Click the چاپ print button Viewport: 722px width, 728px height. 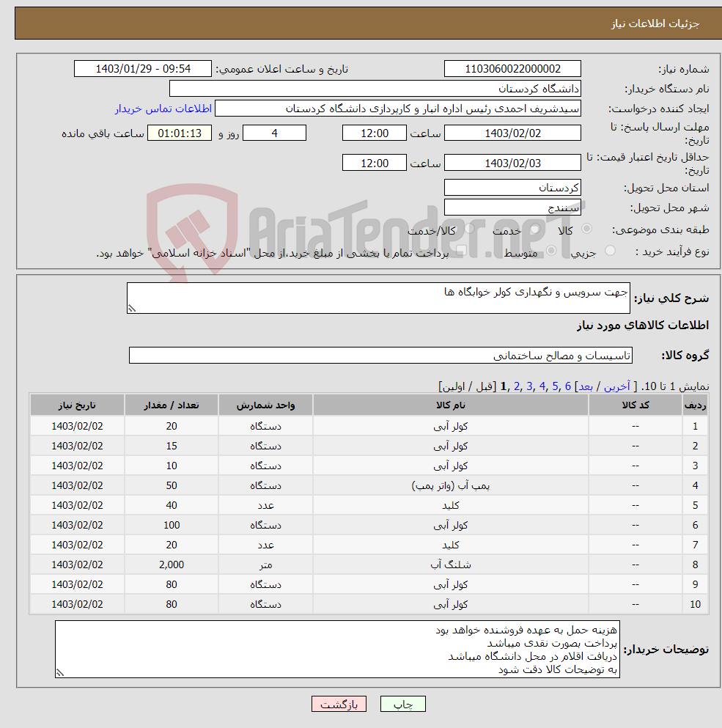point(402,704)
